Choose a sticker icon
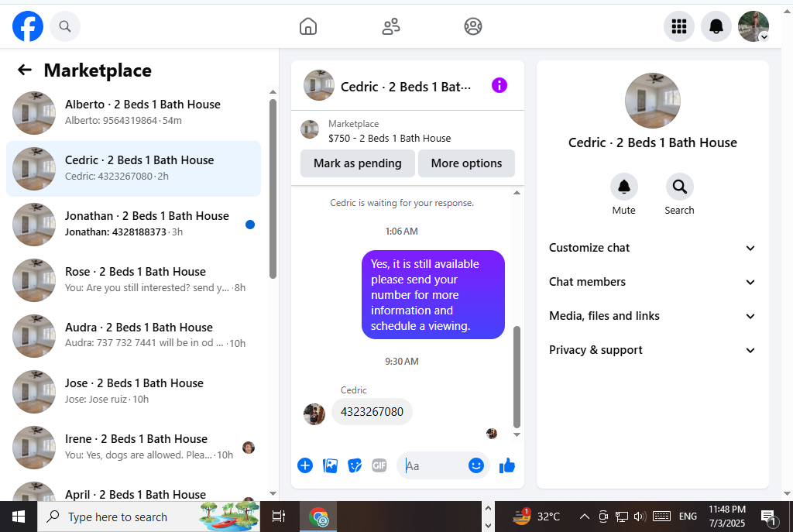This screenshot has width=793, height=532. coord(355,465)
